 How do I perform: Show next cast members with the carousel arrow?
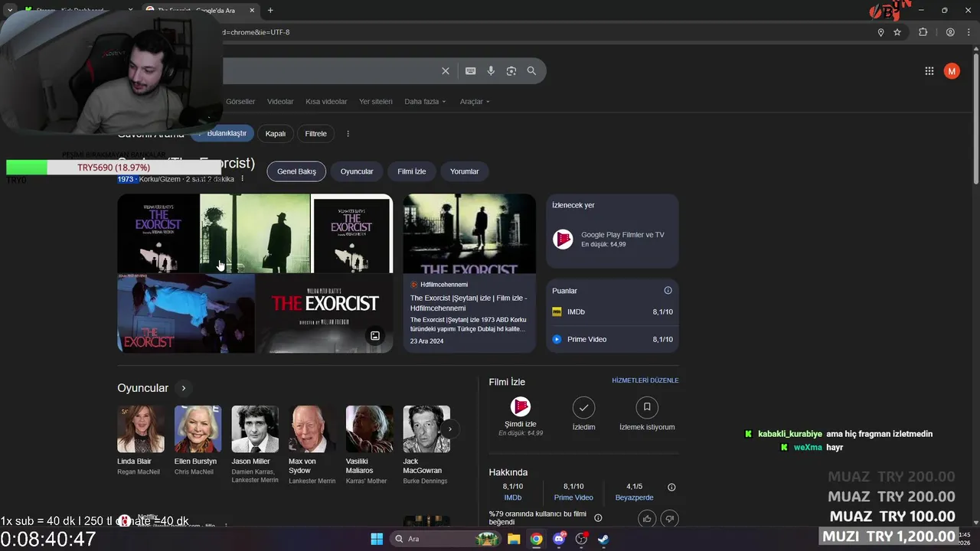[450, 429]
